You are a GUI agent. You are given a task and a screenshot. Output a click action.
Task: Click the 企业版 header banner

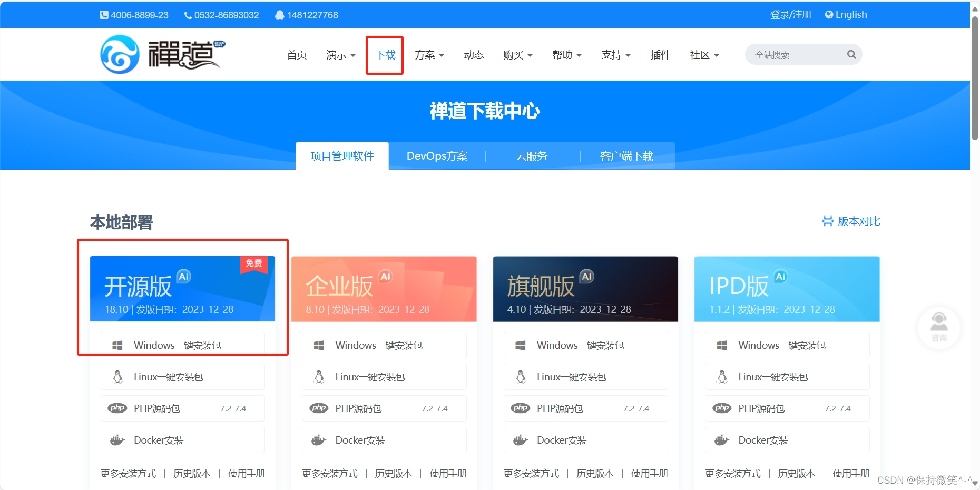[384, 289]
